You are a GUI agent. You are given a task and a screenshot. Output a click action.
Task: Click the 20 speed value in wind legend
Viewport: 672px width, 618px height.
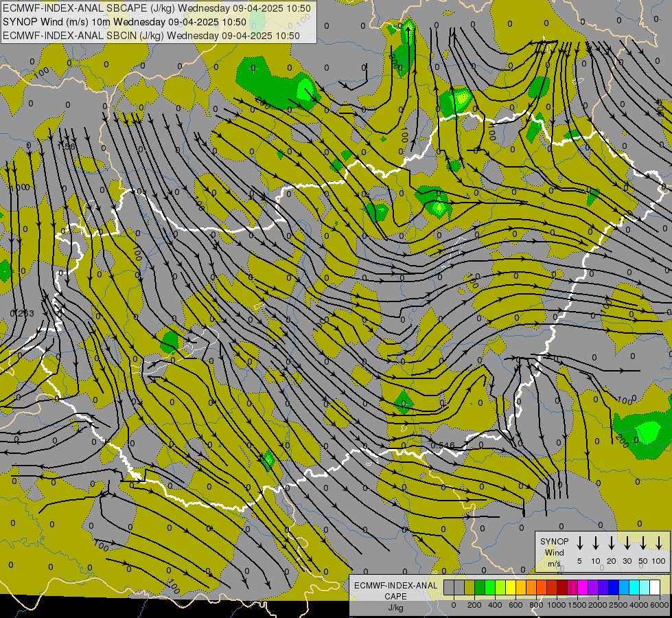pyautogui.click(x=611, y=561)
